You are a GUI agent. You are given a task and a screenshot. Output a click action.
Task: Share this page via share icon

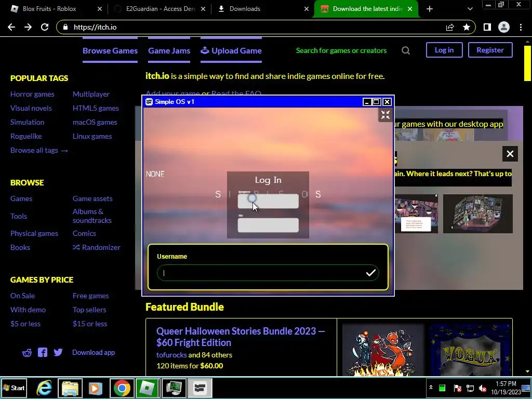[x=450, y=27]
